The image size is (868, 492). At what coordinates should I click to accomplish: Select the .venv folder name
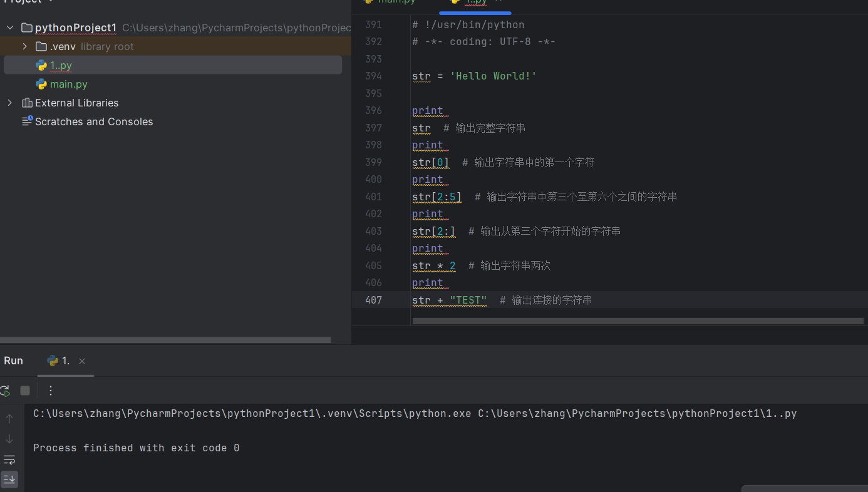(x=63, y=46)
